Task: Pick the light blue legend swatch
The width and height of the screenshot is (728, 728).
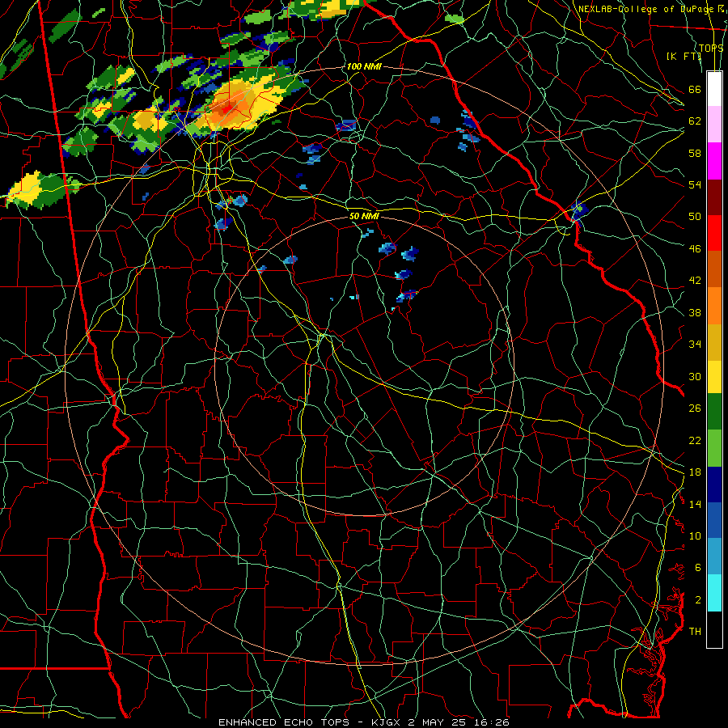Action: coord(714,557)
